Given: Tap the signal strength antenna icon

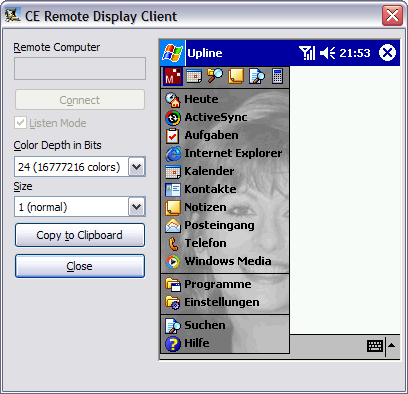Looking at the screenshot, I should coord(307,53).
